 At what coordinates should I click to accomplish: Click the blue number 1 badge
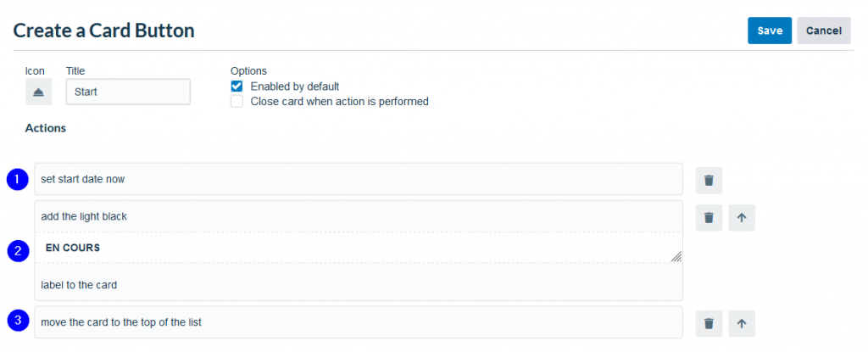tap(17, 179)
